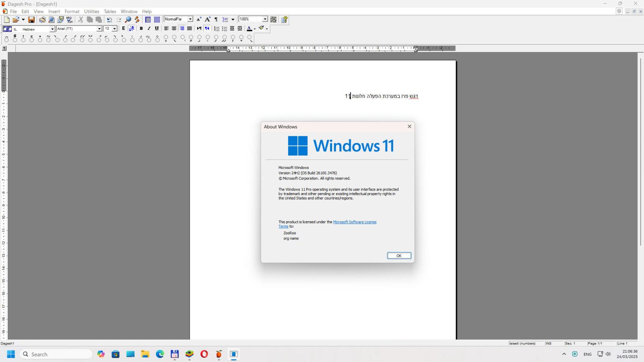
Task: Expand the highlight brush dropdown arrow
Action: click(267, 29)
